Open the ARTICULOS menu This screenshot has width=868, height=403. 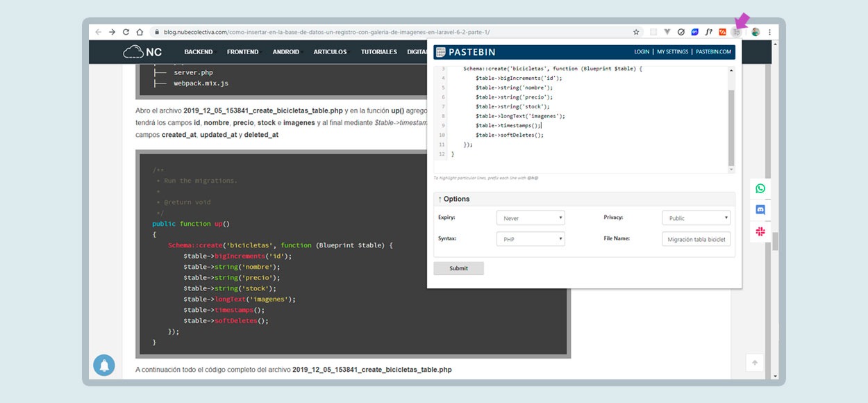pos(330,52)
